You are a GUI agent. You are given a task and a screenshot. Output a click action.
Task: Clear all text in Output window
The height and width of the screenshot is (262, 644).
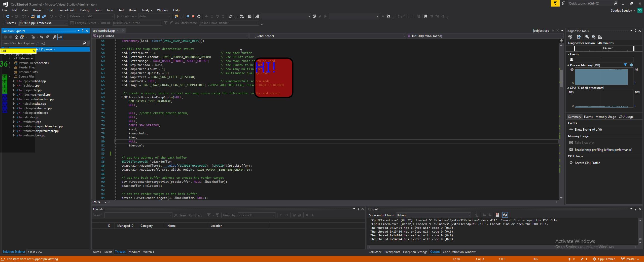click(x=497, y=215)
